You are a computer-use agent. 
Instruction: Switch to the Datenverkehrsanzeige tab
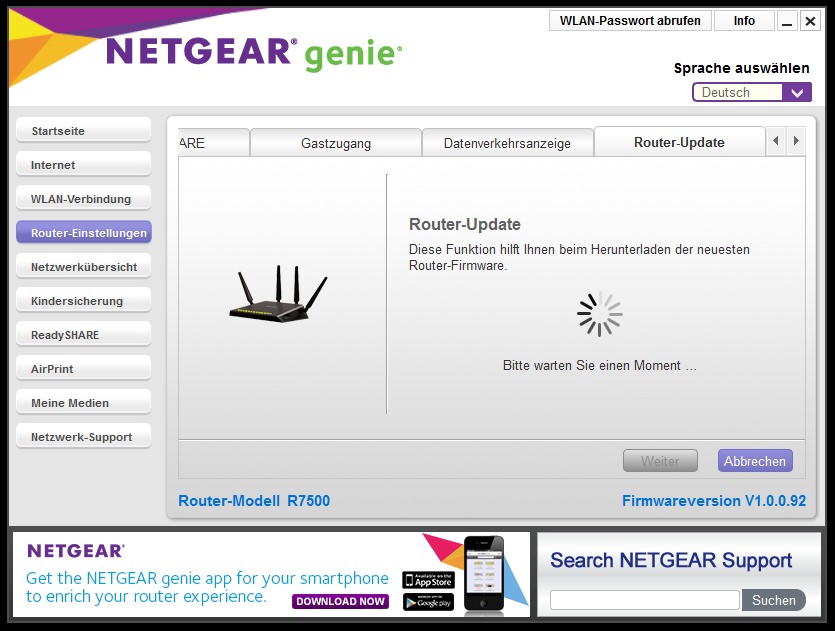coord(507,143)
